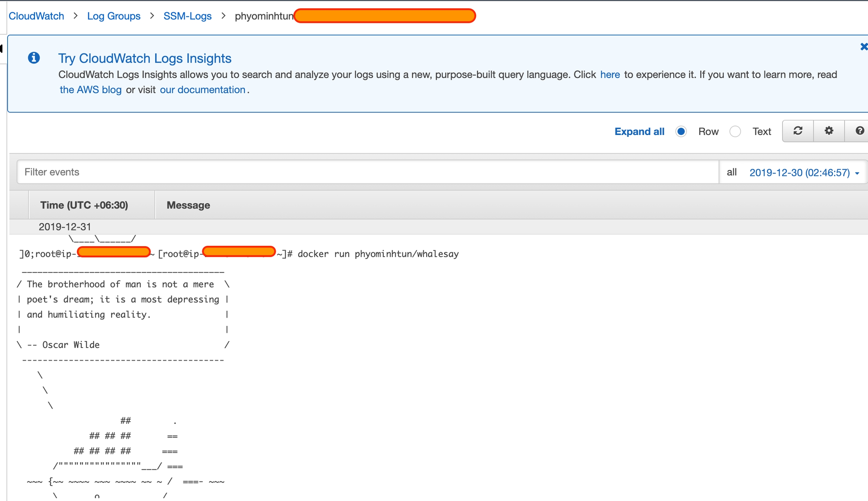This screenshot has height=501, width=868.
Task: Open the SSM-Logs breadcrumb link
Action: 187,16
